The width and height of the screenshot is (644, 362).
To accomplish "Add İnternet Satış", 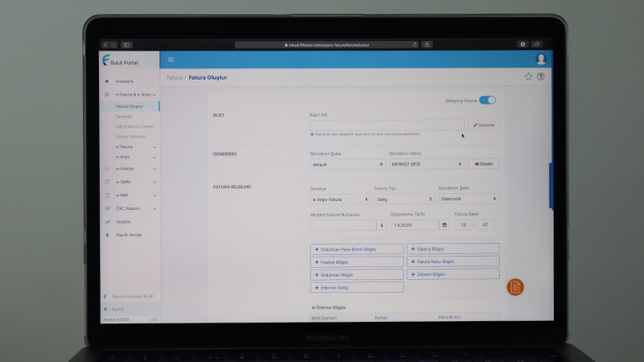I will click(357, 288).
